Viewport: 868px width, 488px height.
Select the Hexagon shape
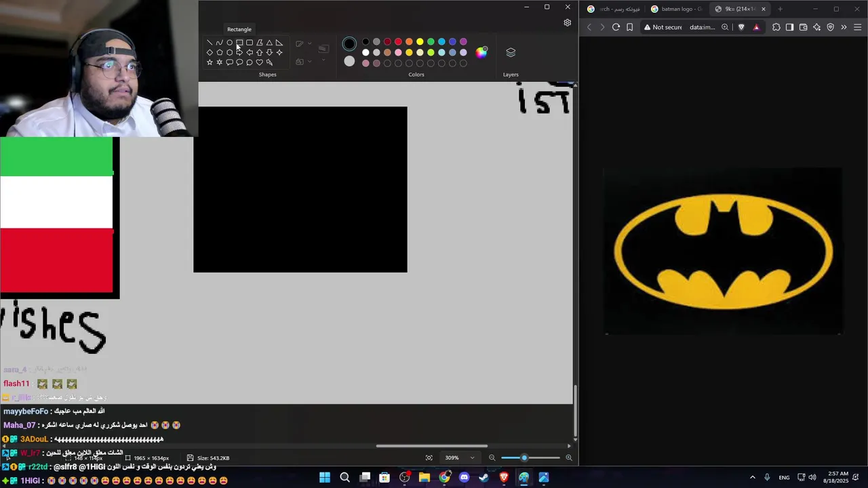click(229, 52)
